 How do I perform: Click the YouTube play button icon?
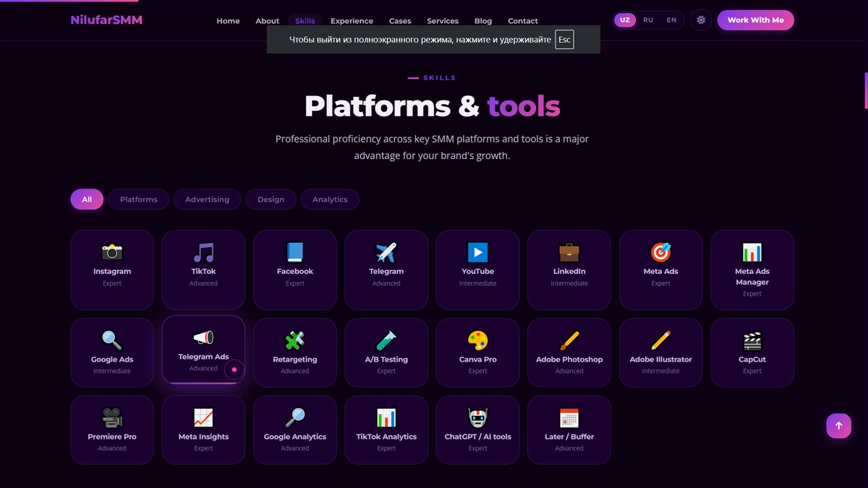pos(477,252)
